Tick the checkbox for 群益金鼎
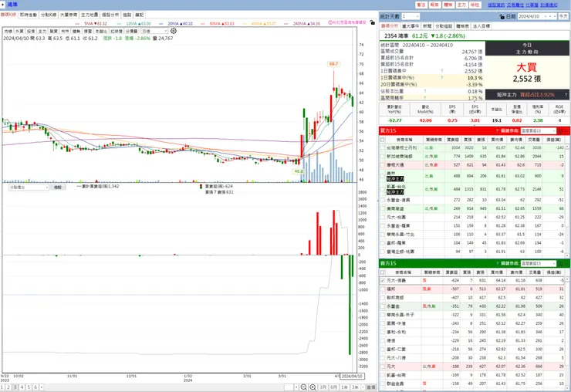The image size is (571, 392). [x=383, y=384]
